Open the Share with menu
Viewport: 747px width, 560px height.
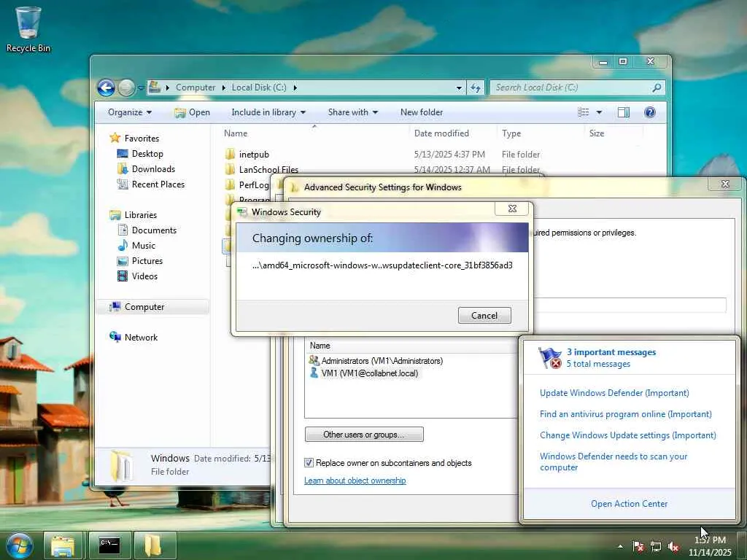pos(352,112)
